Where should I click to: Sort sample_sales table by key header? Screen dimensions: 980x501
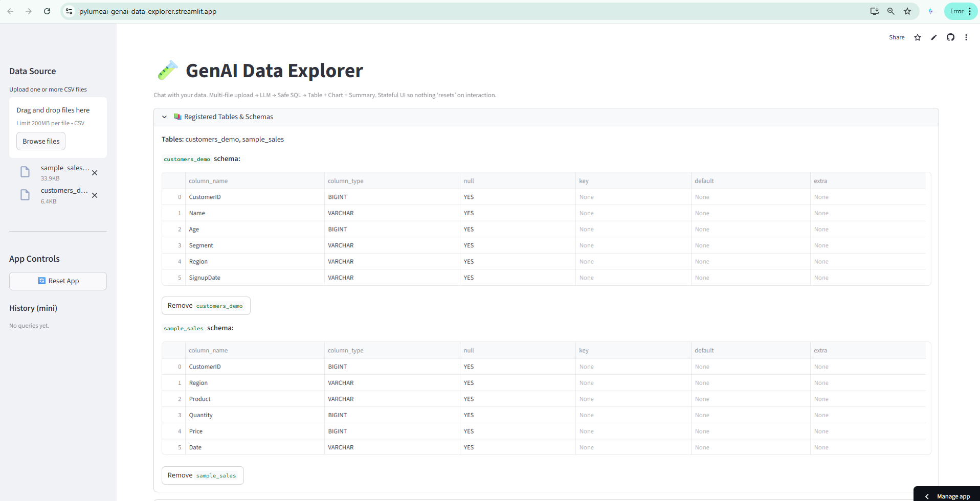tap(633, 351)
